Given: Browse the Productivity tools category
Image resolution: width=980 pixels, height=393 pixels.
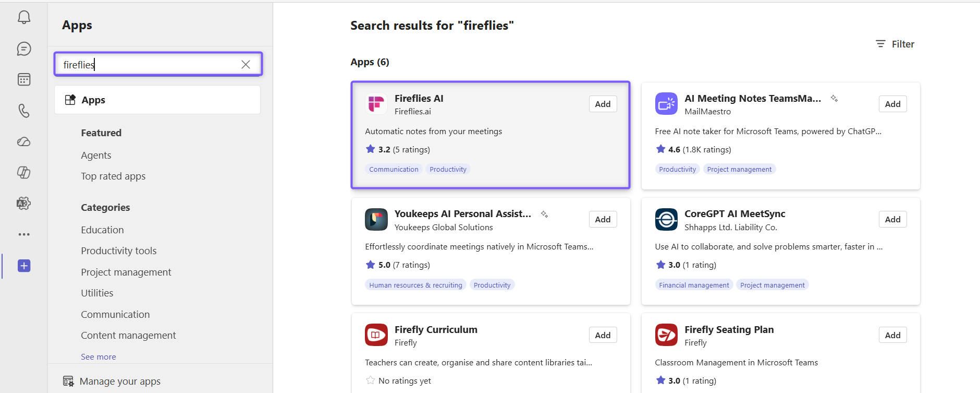Looking at the screenshot, I should coord(119,251).
